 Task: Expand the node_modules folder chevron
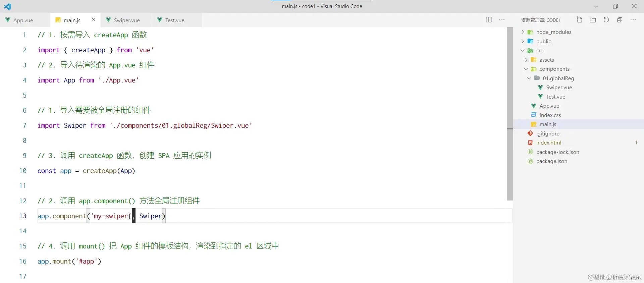click(x=523, y=32)
